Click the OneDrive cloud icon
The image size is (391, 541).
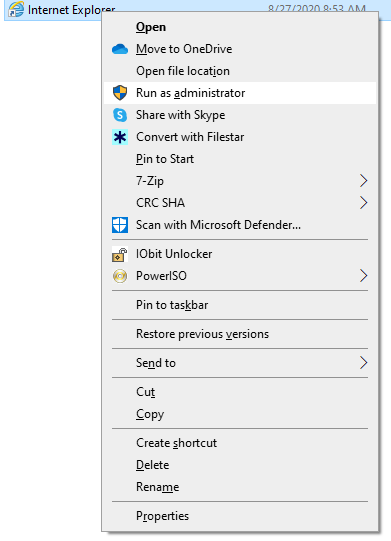click(x=120, y=49)
